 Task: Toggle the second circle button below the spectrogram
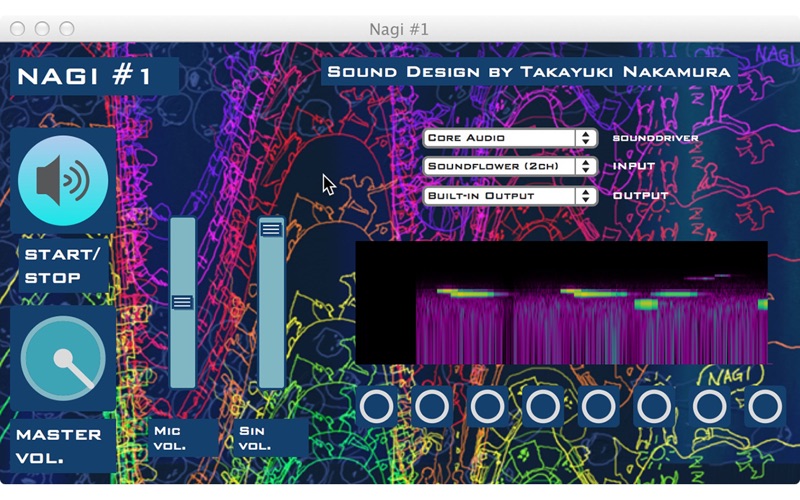(432, 407)
